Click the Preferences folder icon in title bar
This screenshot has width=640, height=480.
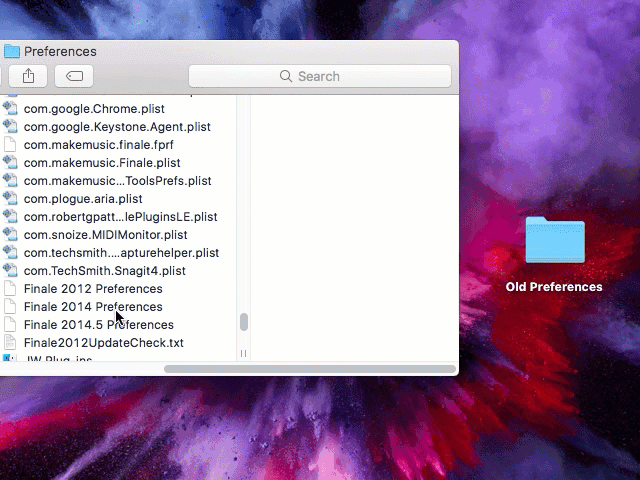click(x=12, y=51)
